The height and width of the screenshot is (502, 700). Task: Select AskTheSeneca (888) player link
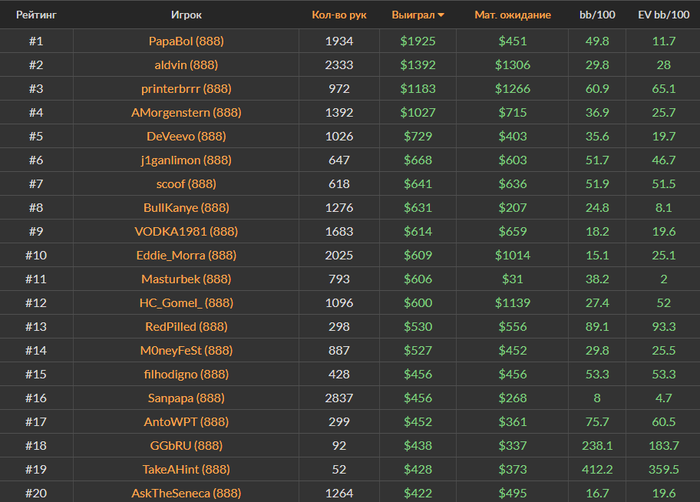coord(186,493)
